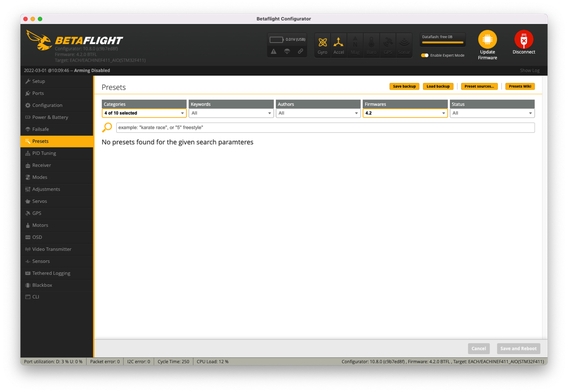Toggle Enable Expert Mode switch
This screenshot has height=392, width=568.
[x=424, y=55]
